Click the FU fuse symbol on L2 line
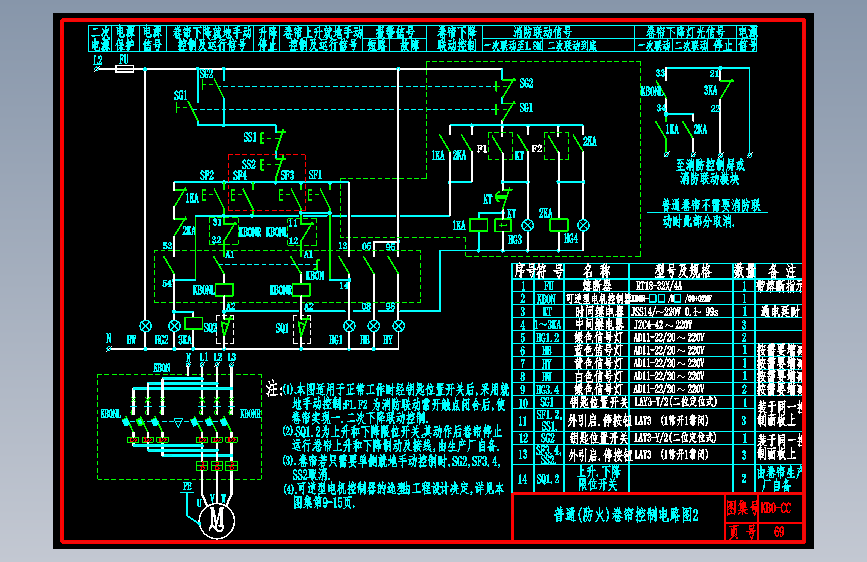The width and height of the screenshot is (867, 562). [124, 69]
